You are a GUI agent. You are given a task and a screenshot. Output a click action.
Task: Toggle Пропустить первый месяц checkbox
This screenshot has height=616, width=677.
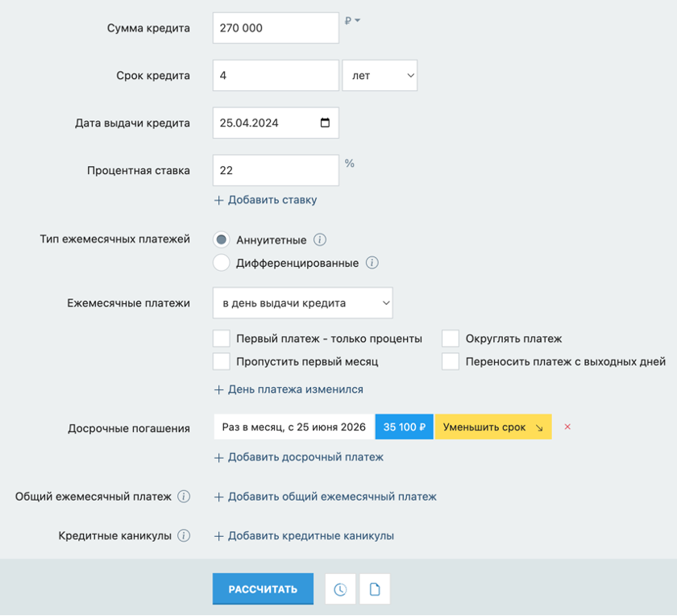click(x=222, y=361)
